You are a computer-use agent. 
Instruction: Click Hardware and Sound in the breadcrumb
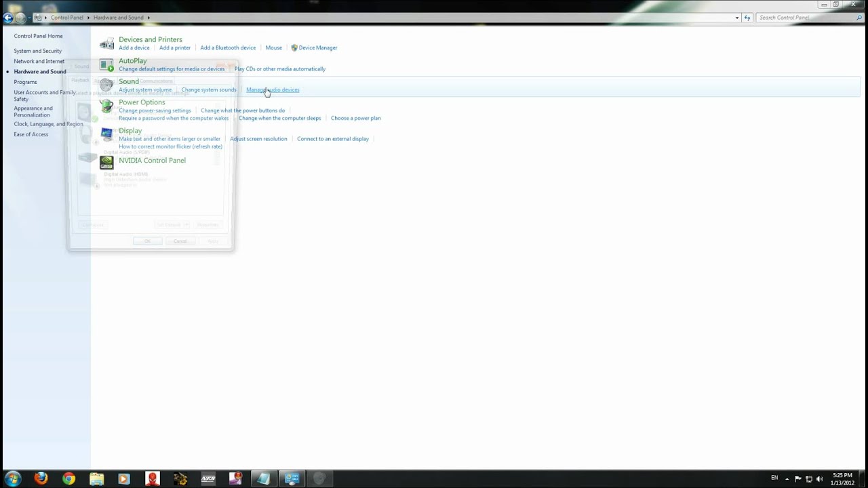click(119, 18)
